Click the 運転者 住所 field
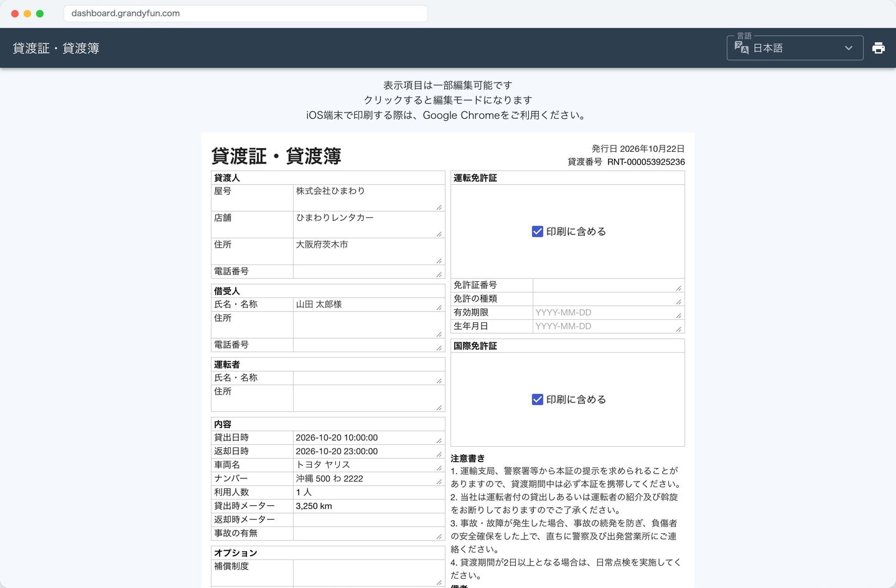The height and width of the screenshot is (588, 896). [x=368, y=398]
